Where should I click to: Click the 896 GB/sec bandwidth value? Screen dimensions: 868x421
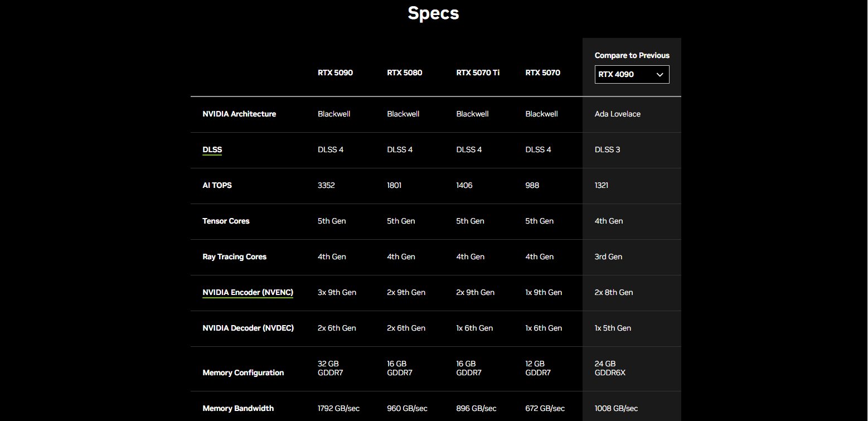pyautogui.click(x=476, y=408)
